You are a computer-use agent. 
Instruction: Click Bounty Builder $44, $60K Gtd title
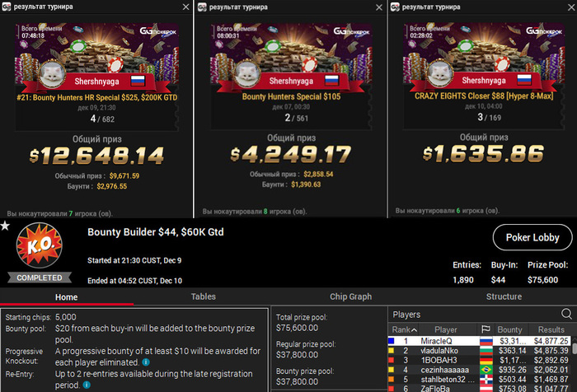(x=156, y=232)
